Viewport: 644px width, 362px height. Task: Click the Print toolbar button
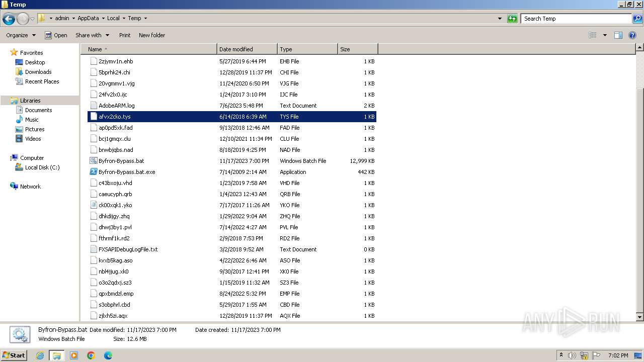(125, 35)
